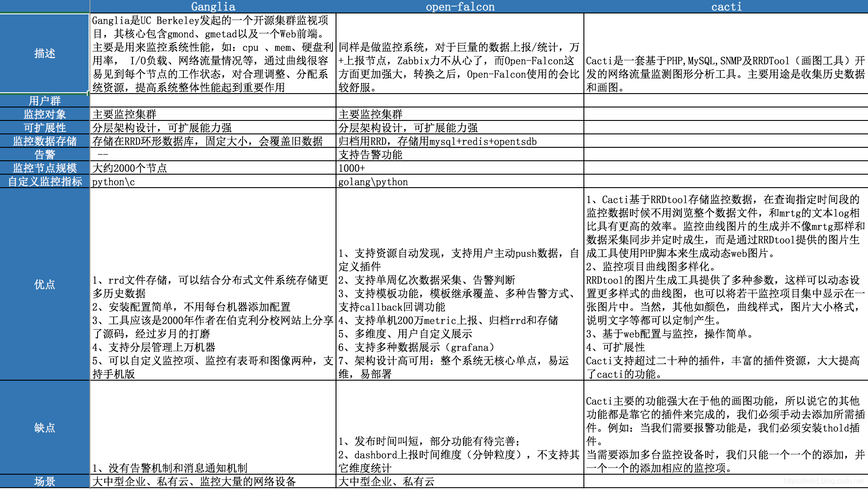Select the open-falcon description cell

pos(460,53)
